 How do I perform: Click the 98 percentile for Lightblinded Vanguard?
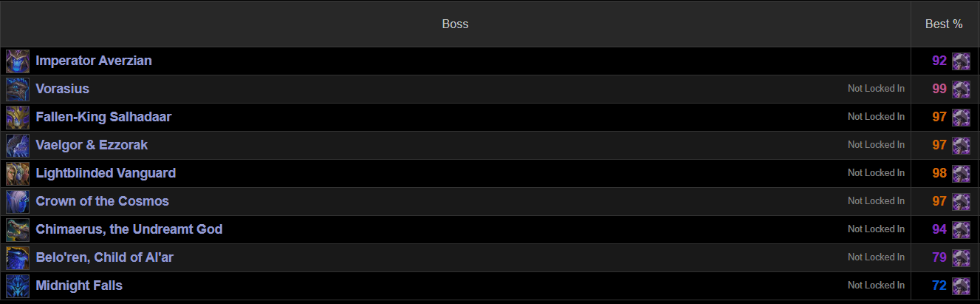939,173
